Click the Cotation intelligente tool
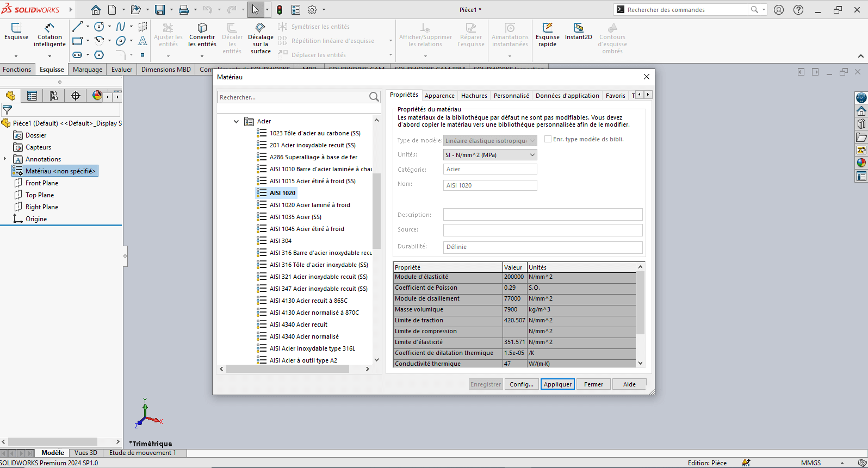 click(49, 35)
